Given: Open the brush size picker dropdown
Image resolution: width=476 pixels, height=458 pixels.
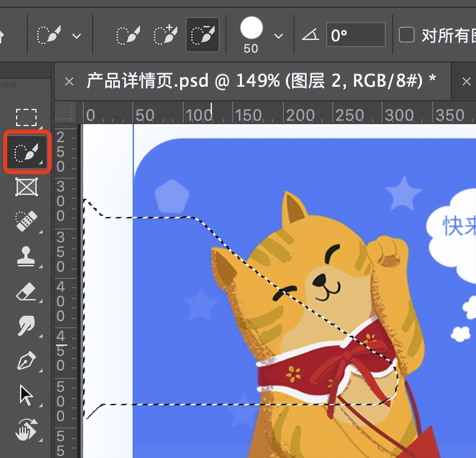Looking at the screenshot, I should tap(278, 36).
